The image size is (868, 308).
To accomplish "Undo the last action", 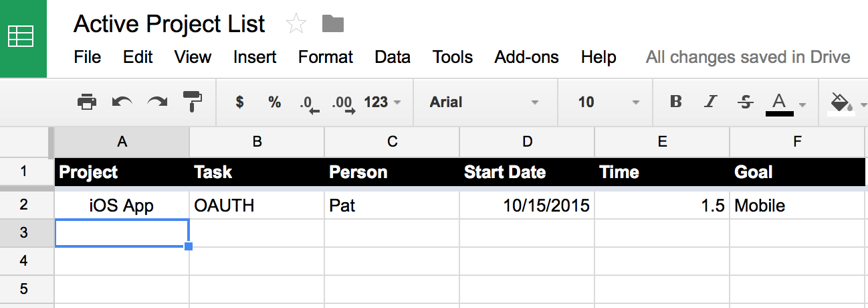I will (122, 102).
